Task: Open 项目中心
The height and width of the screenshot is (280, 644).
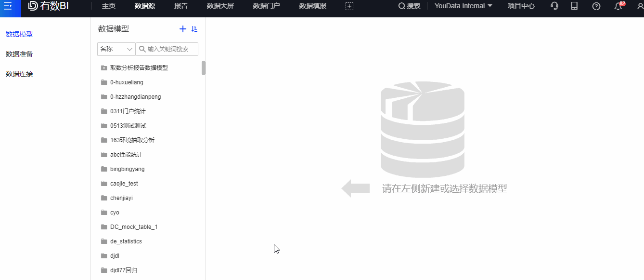Action: coord(521,6)
